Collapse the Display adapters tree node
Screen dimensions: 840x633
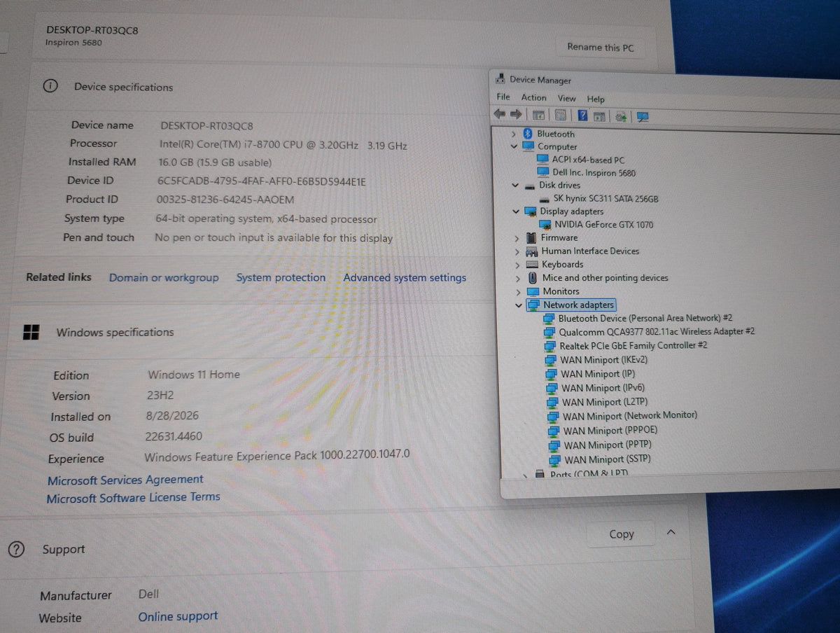click(516, 211)
